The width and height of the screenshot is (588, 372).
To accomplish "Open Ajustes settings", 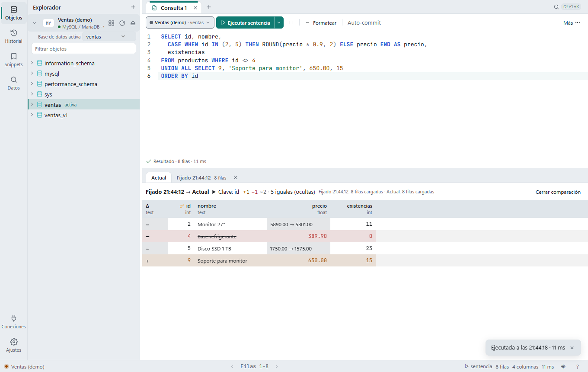I will [13, 345].
